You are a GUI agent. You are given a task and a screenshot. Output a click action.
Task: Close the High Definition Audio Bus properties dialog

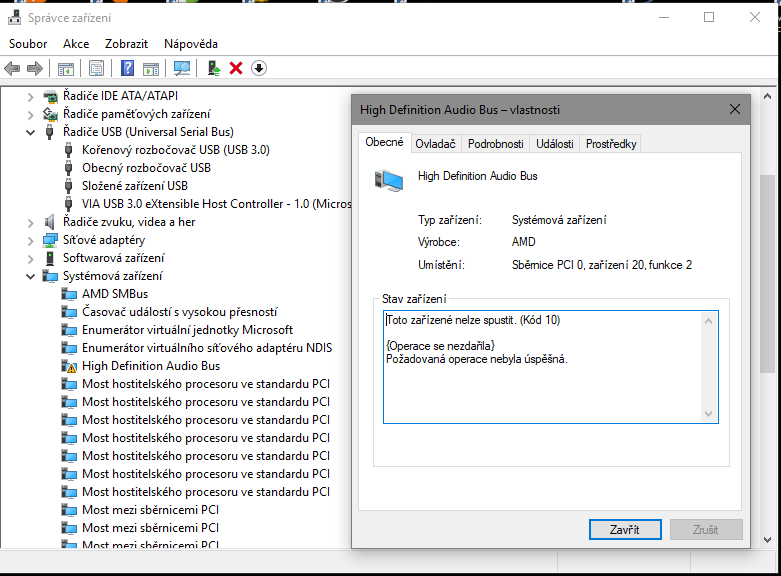735,110
